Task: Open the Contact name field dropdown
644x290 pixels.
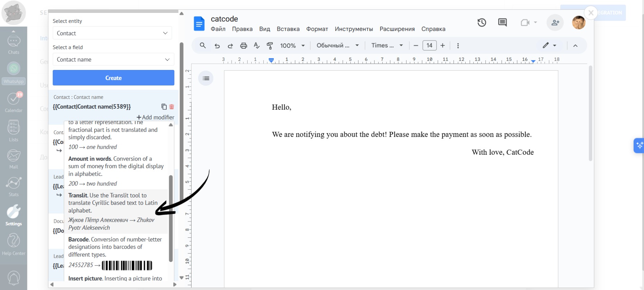Action: 113,60
